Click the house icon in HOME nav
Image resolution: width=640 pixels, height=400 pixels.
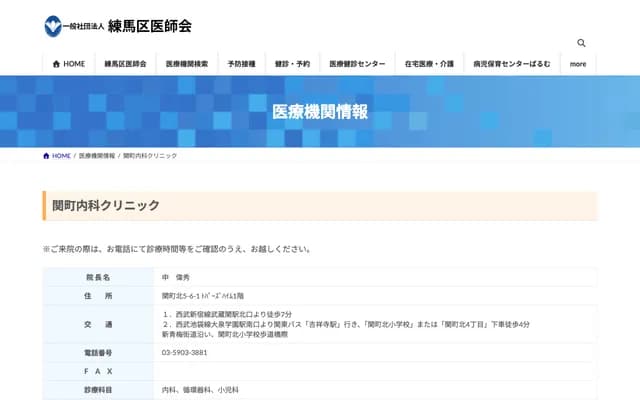[x=56, y=63]
